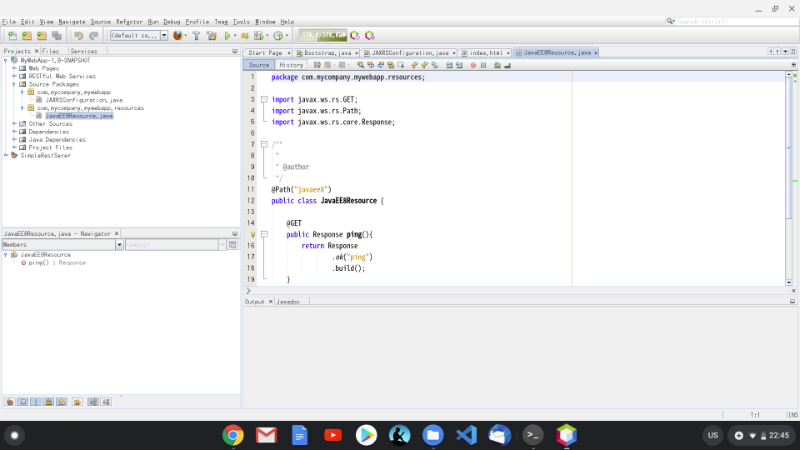Click the Clean and Build icon
The height and width of the screenshot is (450, 800).
(x=212, y=35)
